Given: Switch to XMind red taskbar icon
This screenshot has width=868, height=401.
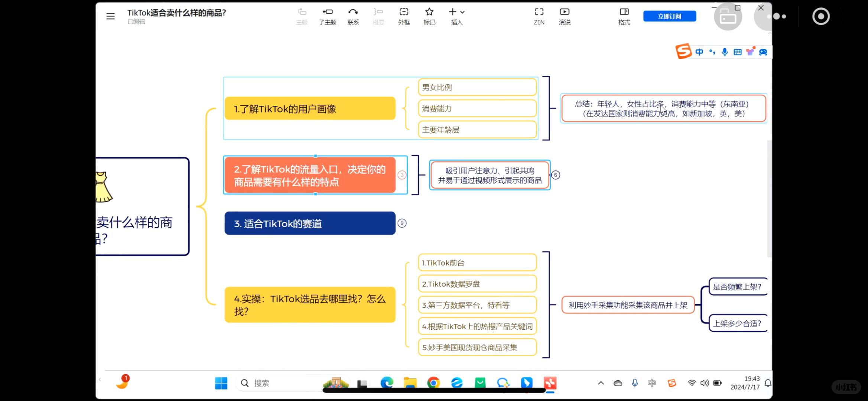Looking at the screenshot, I should pyautogui.click(x=550, y=383).
